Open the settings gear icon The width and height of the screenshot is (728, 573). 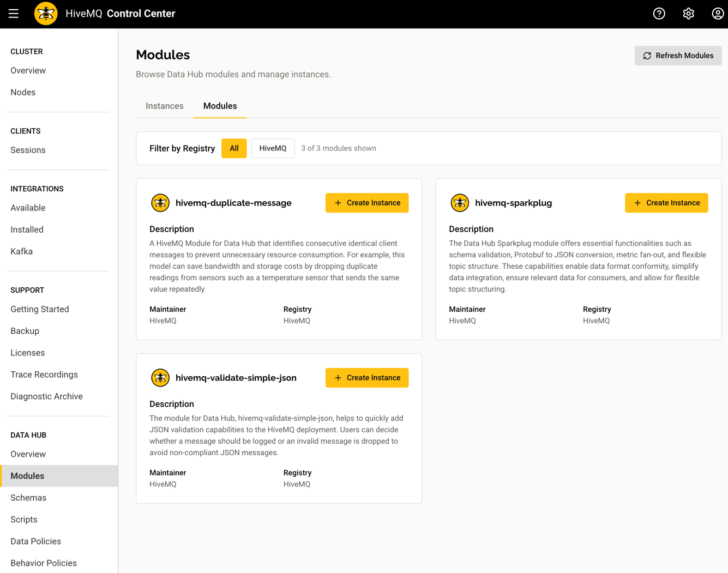[688, 14]
